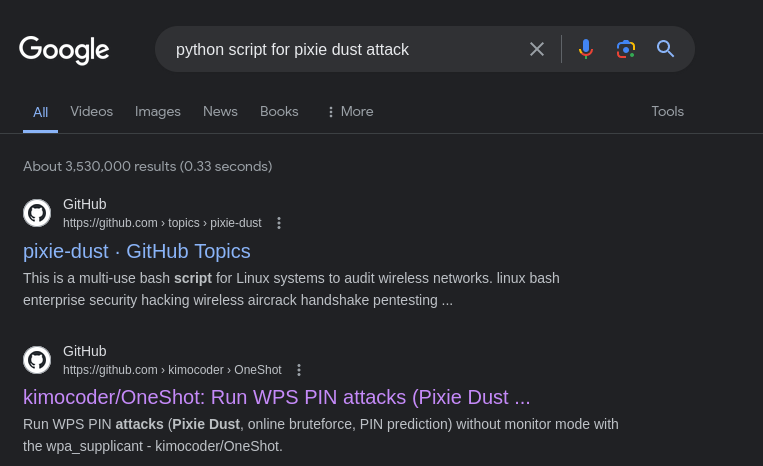Click the github.com › topics › pixie-dust URL
This screenshot has width=763, height=466.
pyautogui.click(x=162, y=223)
